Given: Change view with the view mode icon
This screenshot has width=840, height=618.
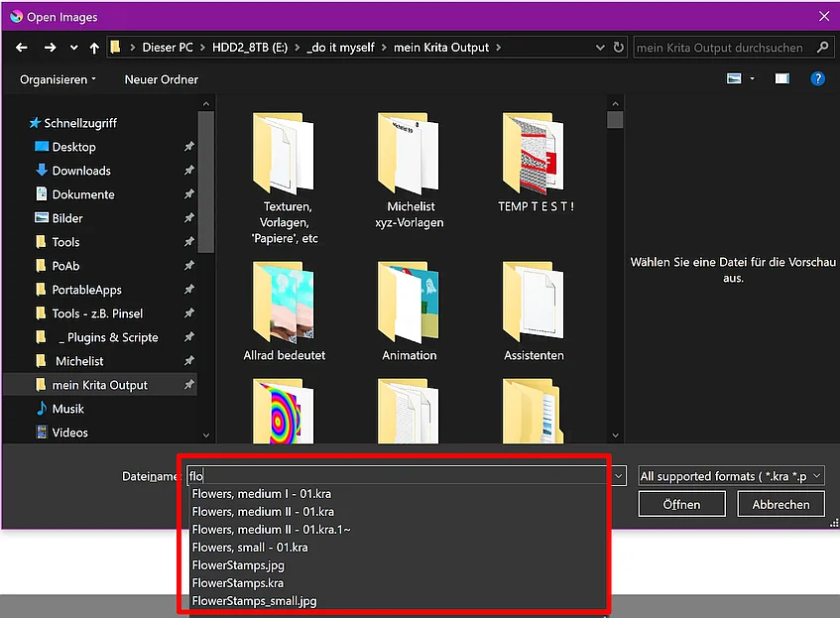Looking at the screenshot, I should coord(734,78).
